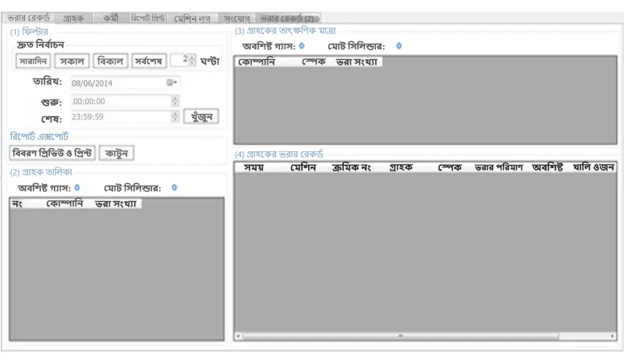
Task: Open the ভরার রেকর্ড tab
Action: [29, 18]
